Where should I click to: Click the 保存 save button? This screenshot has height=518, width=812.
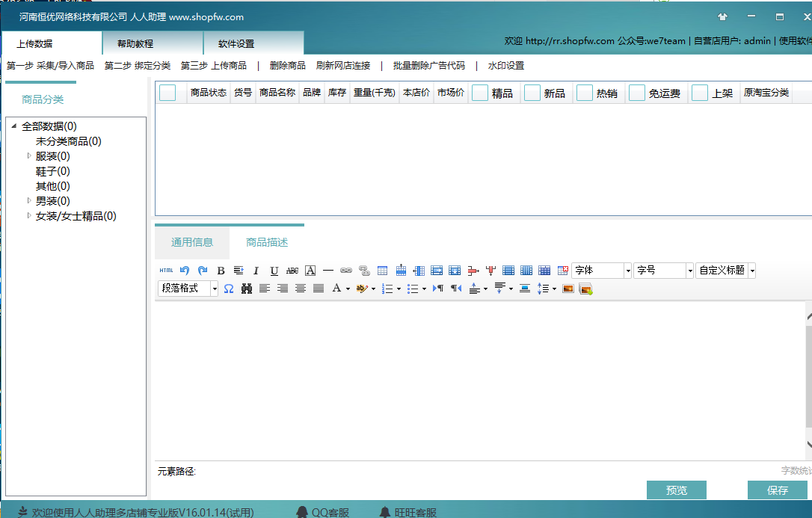click(x=778, y=490)
